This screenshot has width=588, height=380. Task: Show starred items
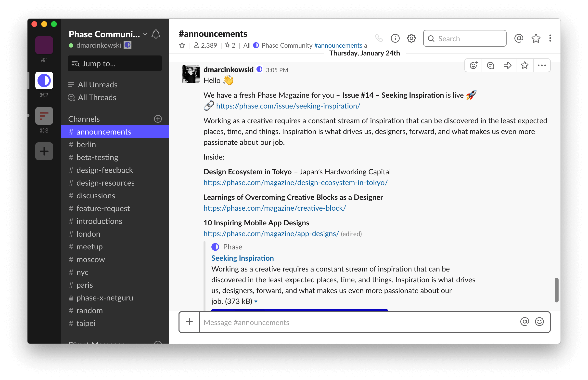pyautogui.click(x=536, y=38)
